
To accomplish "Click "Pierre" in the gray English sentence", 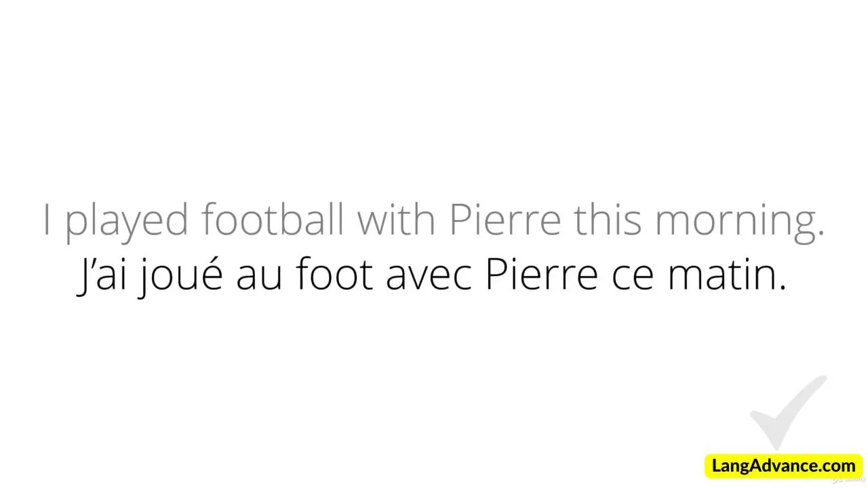I will 505,219.
